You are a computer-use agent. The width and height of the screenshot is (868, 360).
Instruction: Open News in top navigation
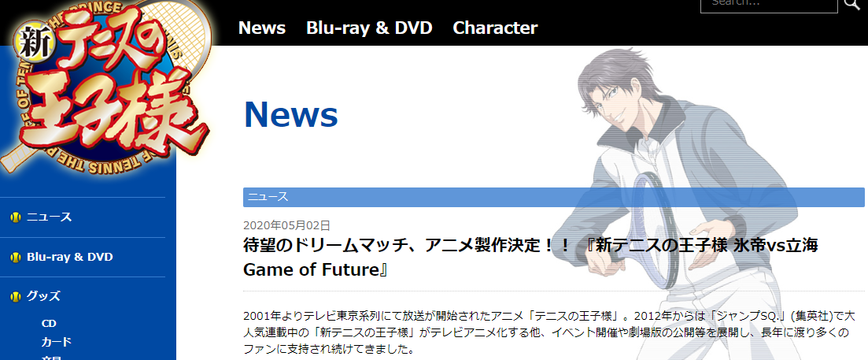point(262,28)
